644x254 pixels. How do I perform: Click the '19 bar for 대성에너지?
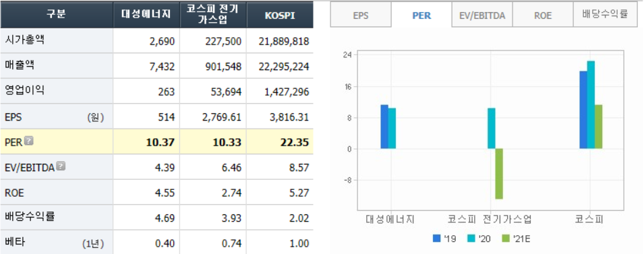(384, 127)
